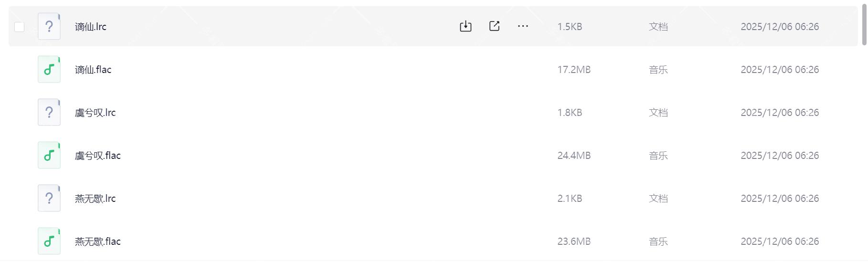The image size is (868, 262).
Task: Click the 音乐 type label of 燕无歇.flac
Action: tap(658, 241)
